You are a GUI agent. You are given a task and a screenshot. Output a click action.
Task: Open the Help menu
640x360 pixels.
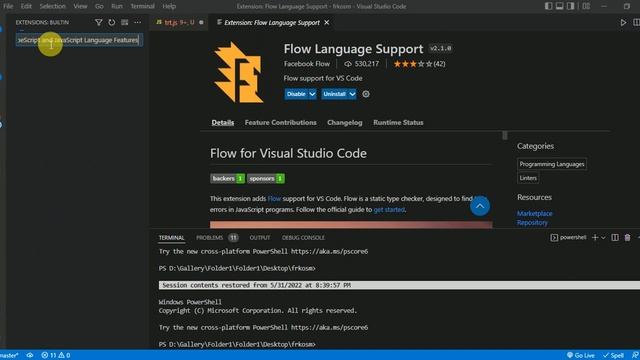(x=169, y=6)
